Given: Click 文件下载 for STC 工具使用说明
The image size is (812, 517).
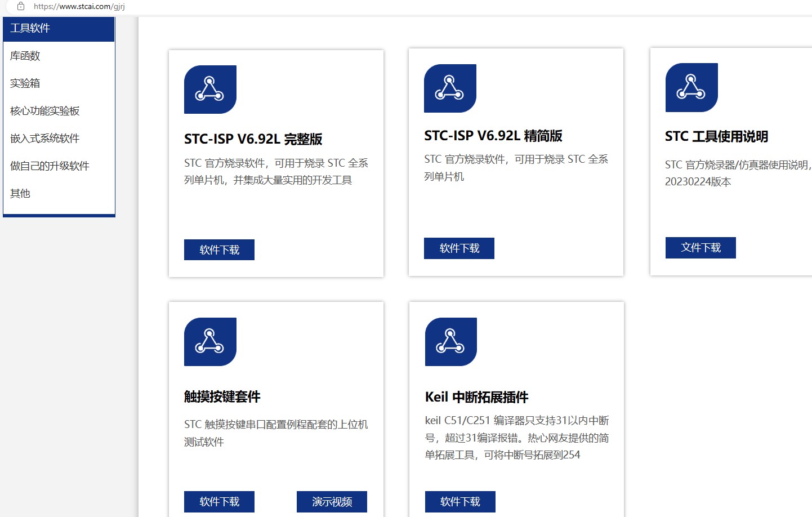Looking at the screenshot, I should point(701,248).
